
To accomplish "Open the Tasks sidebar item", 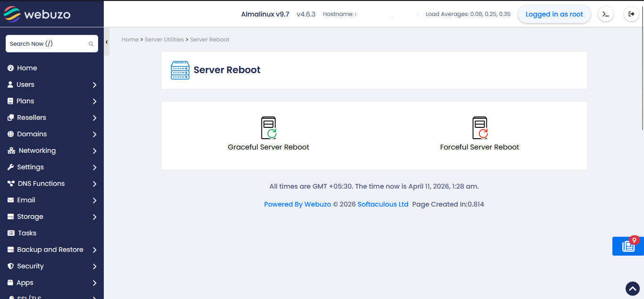I will point(27,233).
